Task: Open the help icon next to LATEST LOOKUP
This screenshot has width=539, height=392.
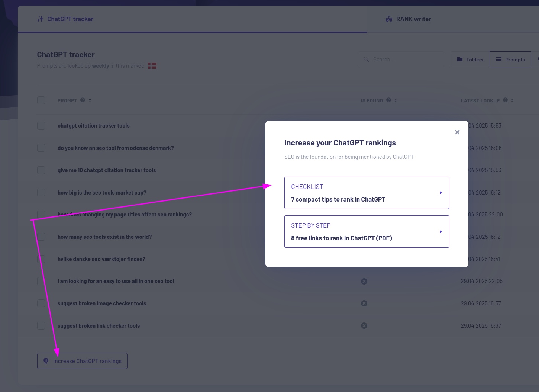Action: [505, 100]
